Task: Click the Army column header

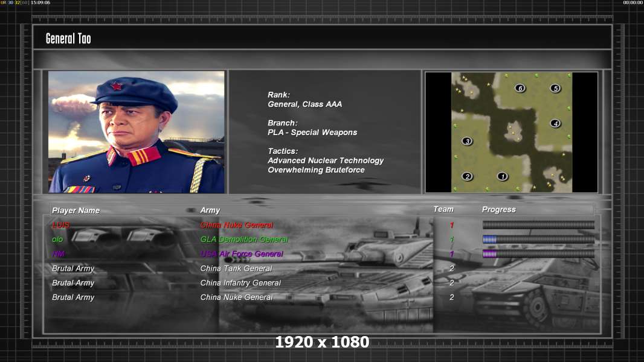Action: [210, 211]
